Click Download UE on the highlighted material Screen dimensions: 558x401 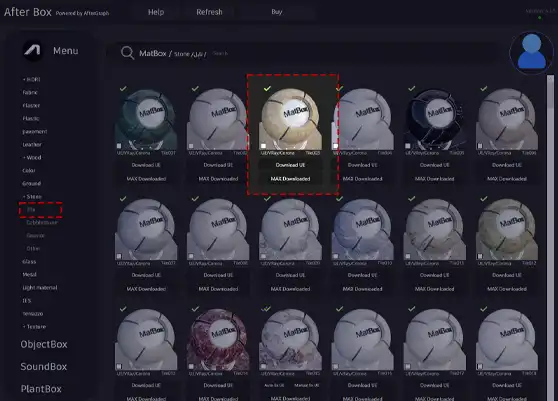[290, 165]
